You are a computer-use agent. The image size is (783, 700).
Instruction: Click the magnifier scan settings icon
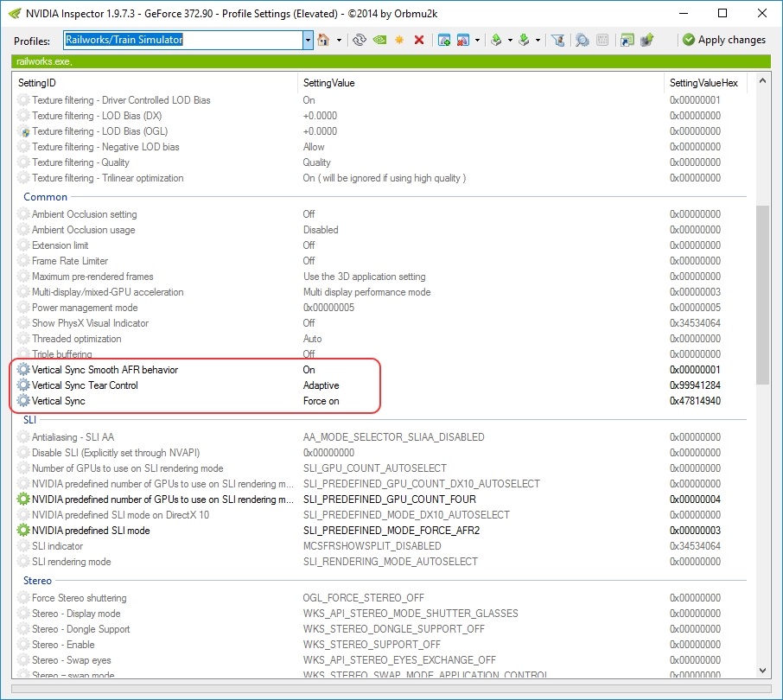(582, 40)
